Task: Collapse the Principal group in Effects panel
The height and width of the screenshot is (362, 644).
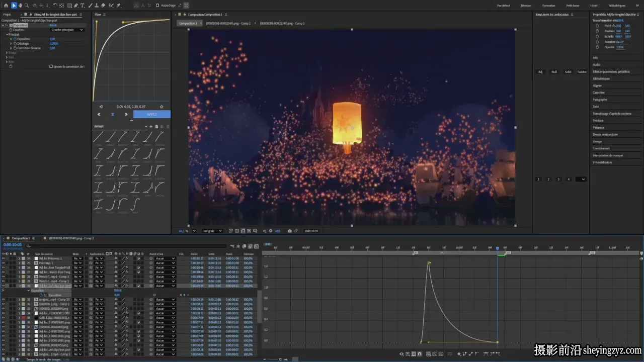Action: 8,34
